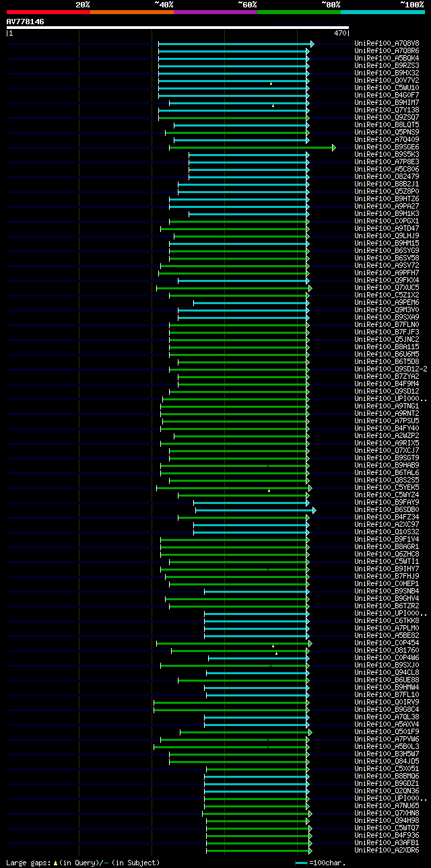Viewport: 431px width, 868px height.
Task: Select label UniRef100_B6SYG9
Action: click(387, 251)
